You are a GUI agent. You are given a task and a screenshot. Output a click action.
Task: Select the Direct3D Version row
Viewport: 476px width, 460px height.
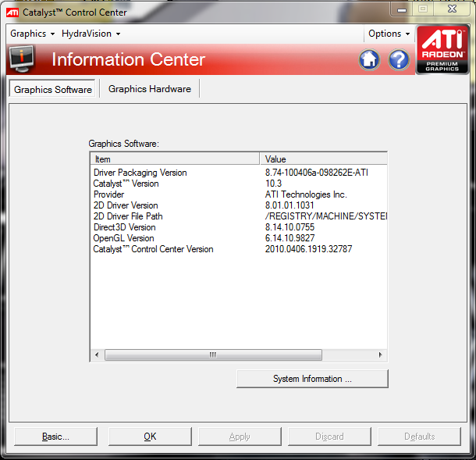click(239, 227)
